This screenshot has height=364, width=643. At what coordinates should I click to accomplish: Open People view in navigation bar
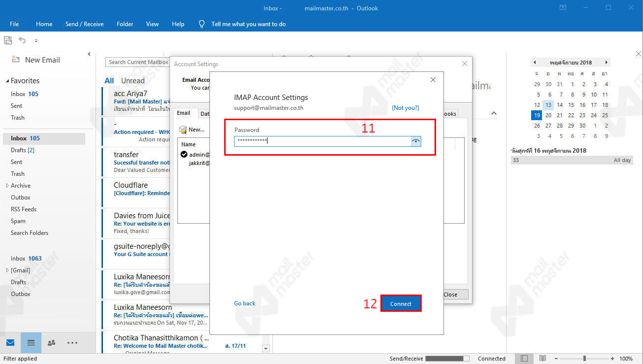click(51, 343)
